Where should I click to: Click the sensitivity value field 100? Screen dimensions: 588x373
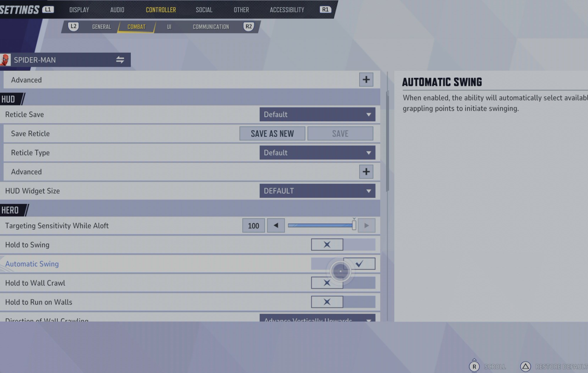[253, 226]
